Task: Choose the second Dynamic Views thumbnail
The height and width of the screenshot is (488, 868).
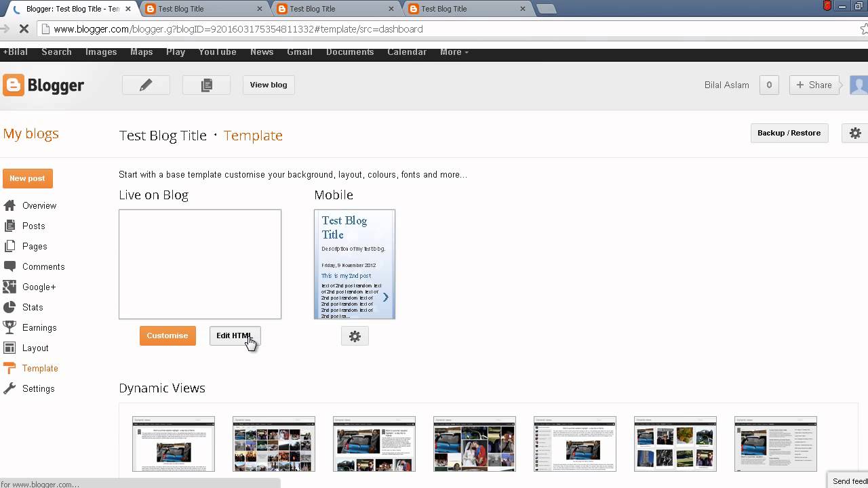Action: pyautogui.click(x=274, y=444)
